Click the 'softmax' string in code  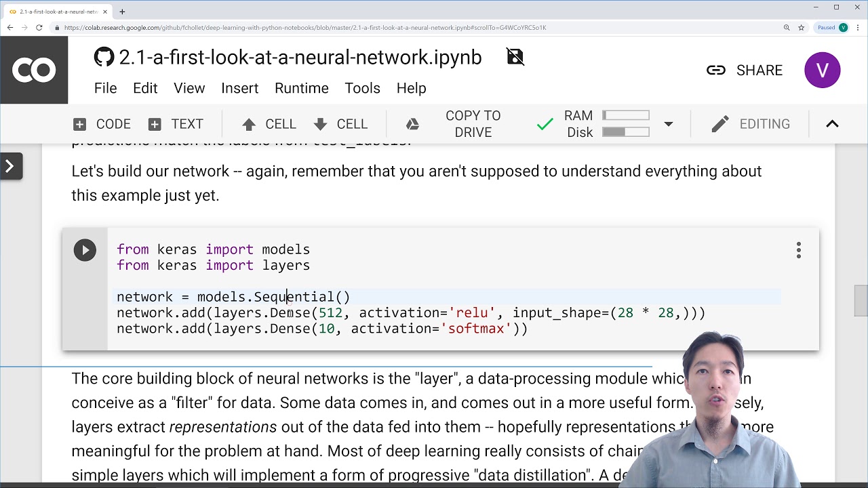pyautogui.click(x=476, y=329)
